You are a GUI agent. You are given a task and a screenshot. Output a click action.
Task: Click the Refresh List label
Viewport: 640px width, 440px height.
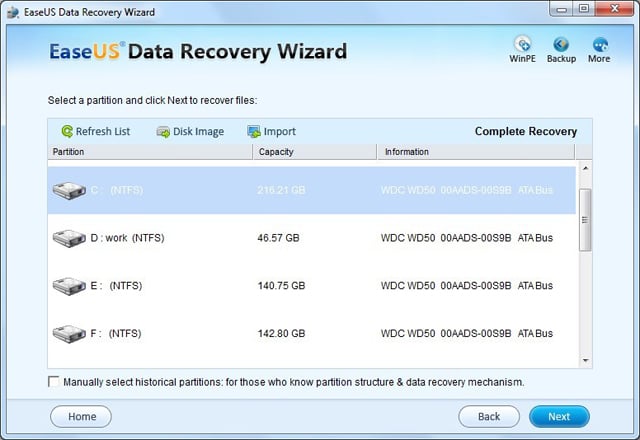pos(103,131)
